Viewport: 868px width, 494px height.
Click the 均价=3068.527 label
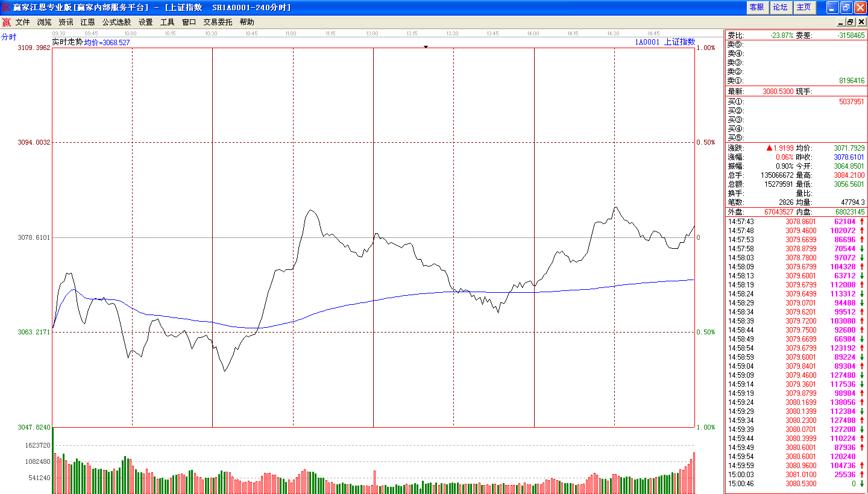click(x=107, y=43)
